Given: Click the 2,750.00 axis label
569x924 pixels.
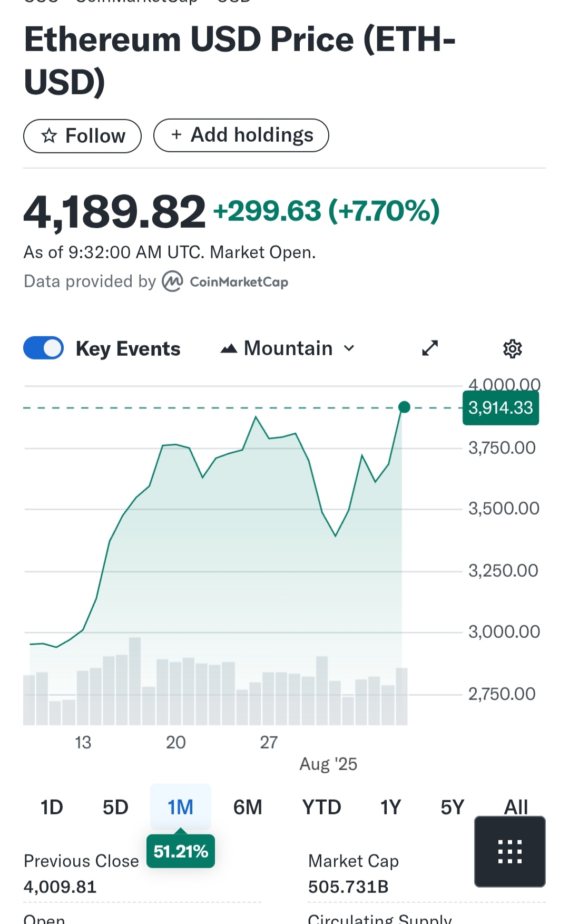Looking at the screenshot, I should point(502,694).
